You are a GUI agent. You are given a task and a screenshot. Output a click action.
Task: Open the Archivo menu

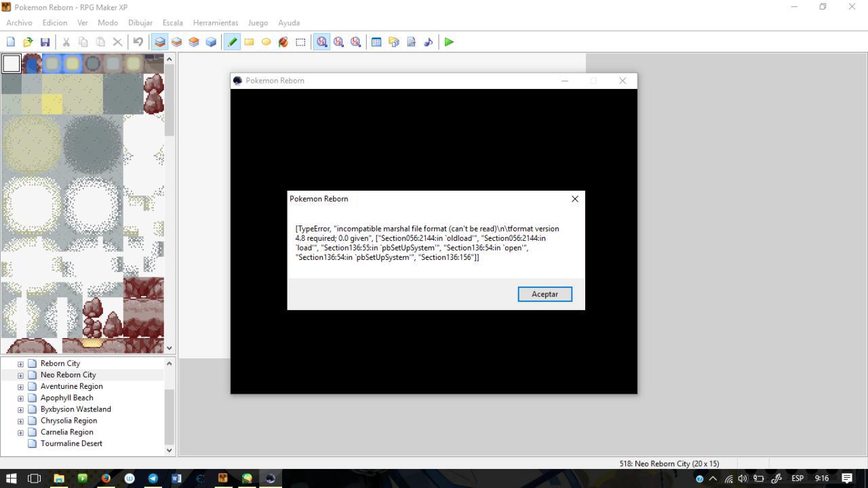point(19,22)
